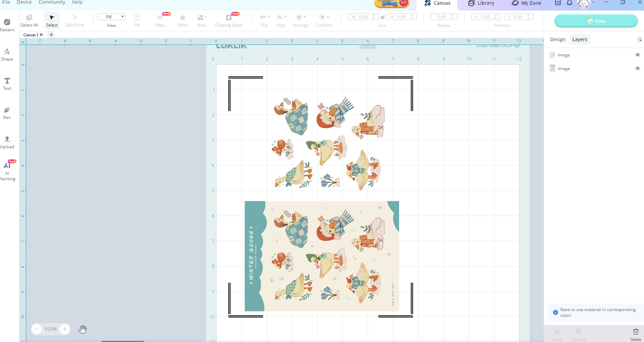The height and width of the screenshot is (342, 644).
Task: Open the Community menu
Action: point(52,2)
